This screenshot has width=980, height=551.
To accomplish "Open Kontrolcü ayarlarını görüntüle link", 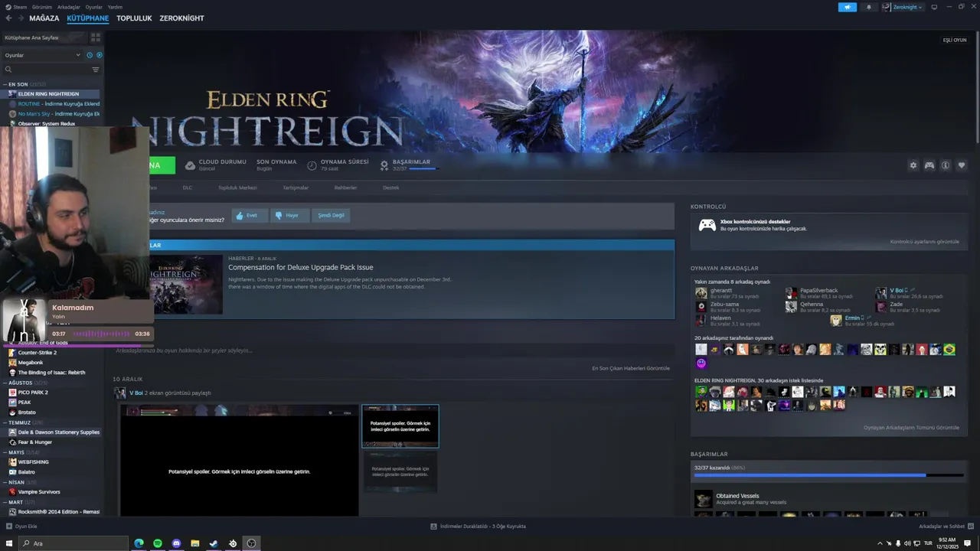I will (924, 242).
